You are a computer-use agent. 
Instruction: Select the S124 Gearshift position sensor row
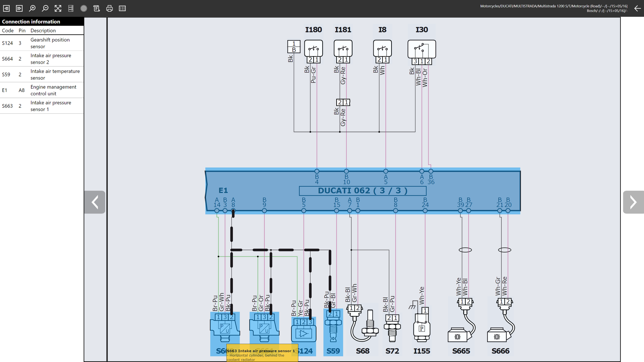coord(42,43)
